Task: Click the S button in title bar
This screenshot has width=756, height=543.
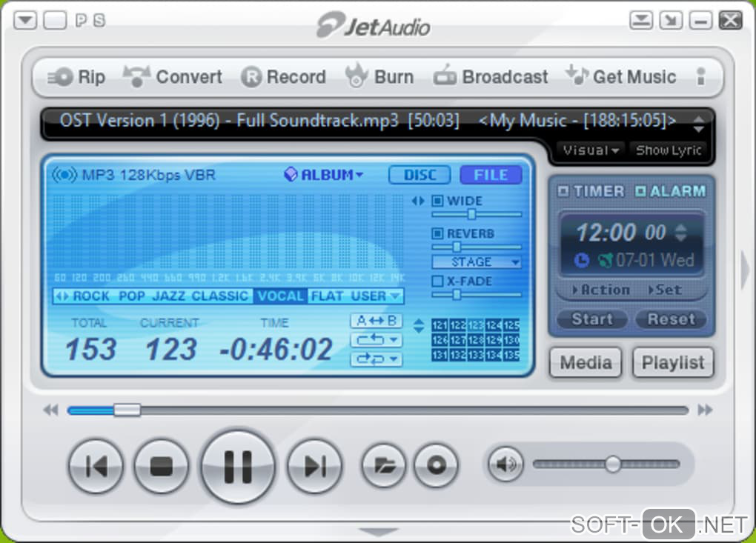Action: coord(99,20)
